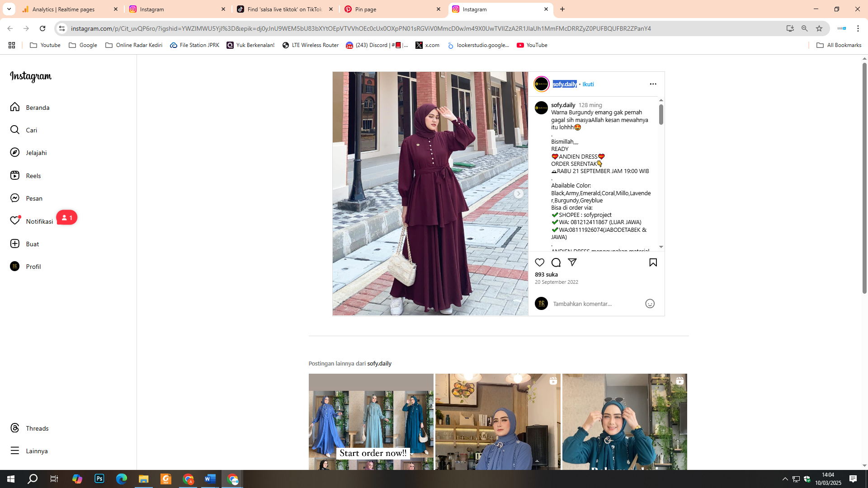868x488 pixels.
Task: Switch to the TikTok salsa live tab
Action: 285,9
